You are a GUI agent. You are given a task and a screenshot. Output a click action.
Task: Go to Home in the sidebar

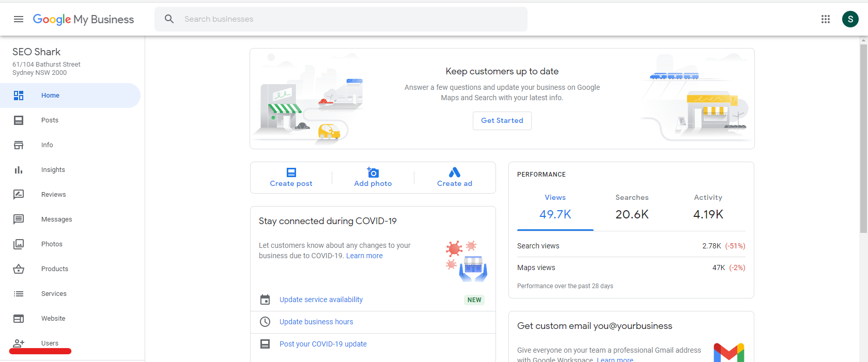click(x=70, y=96)
